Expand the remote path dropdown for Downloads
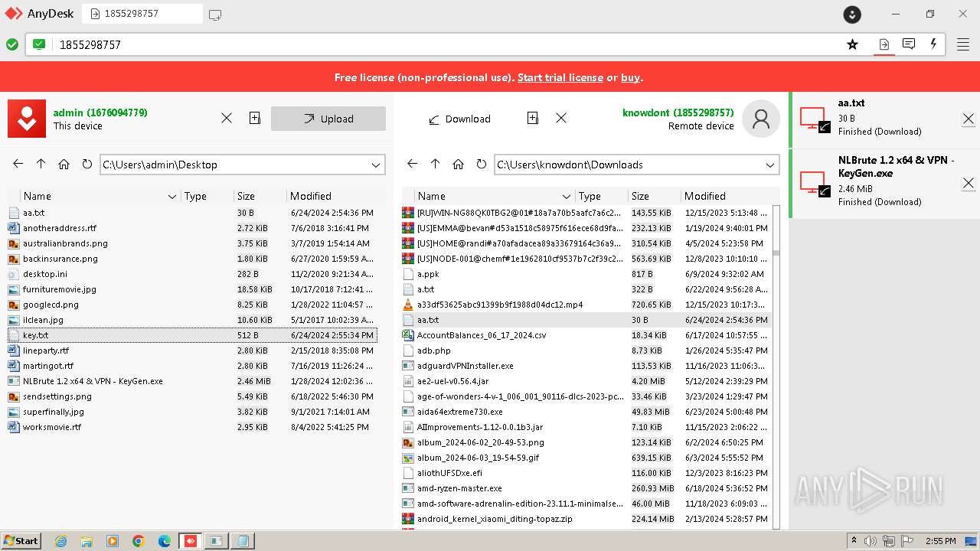This screenshot has width=980, height=551. click(x=770, y=165)
